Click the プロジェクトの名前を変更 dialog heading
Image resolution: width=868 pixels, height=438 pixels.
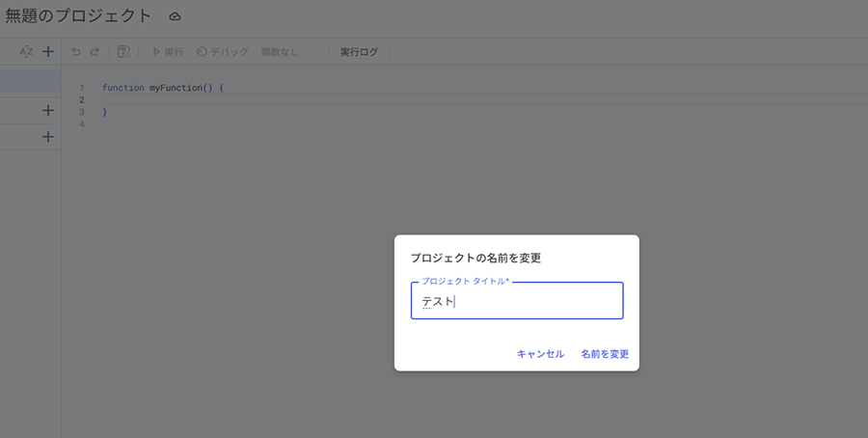pos(475,258)
